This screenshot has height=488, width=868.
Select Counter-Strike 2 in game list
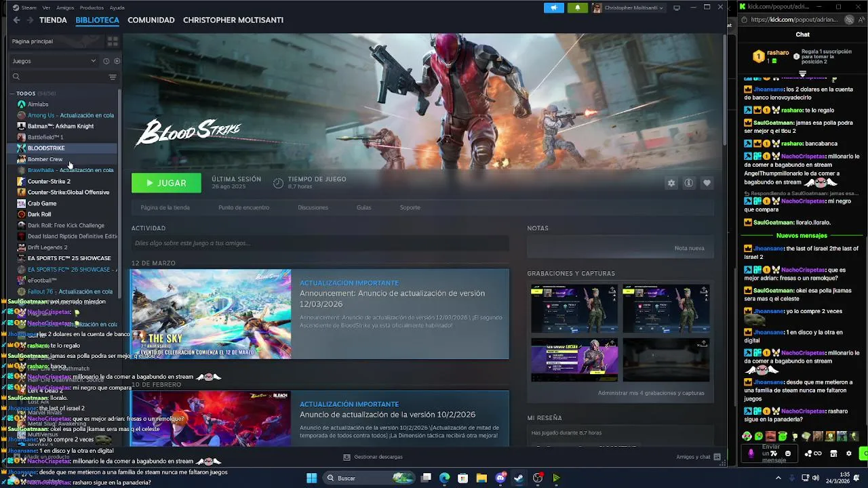coord(49,182)
